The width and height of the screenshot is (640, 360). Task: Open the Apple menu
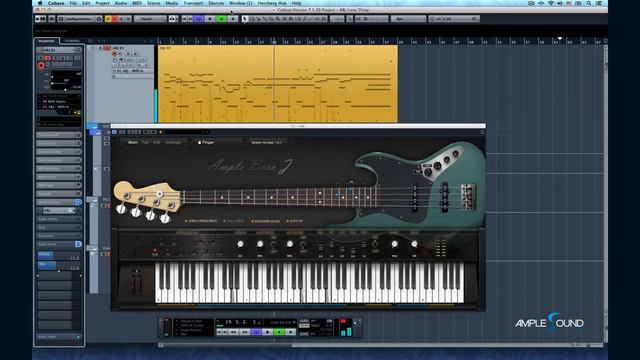click(x=40, y=3)
